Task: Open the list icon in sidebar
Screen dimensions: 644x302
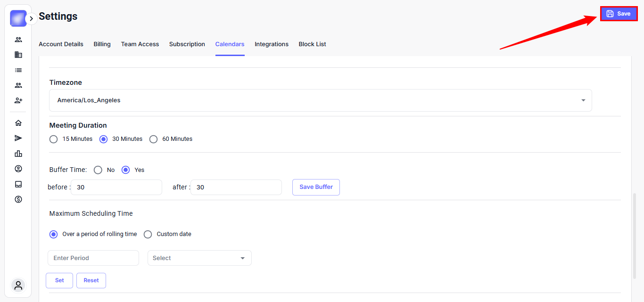Action: [18, 70]
